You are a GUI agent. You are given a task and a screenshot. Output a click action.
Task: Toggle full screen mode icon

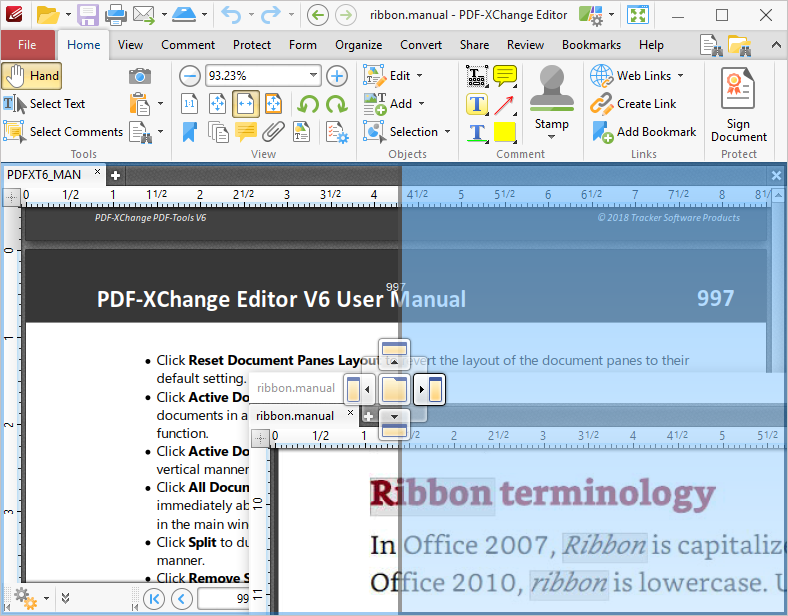(638, 15)
